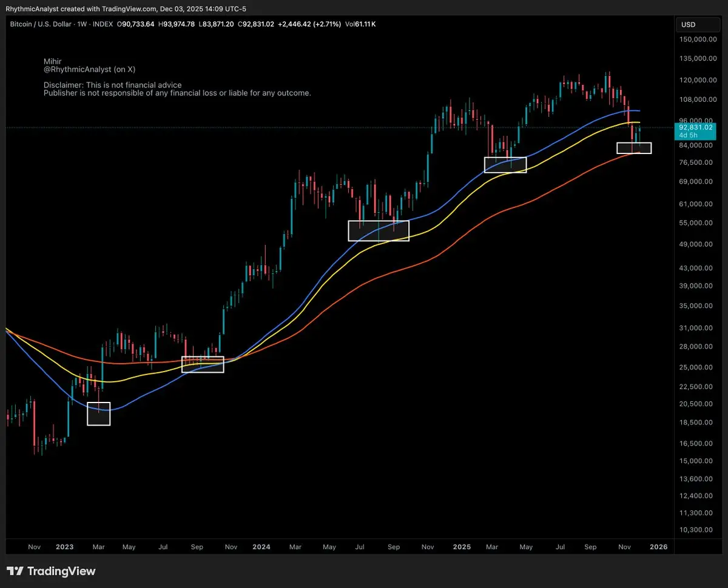Select the open value O90,733.64
This screenshot has width=728, height=588.
point(136,24)
